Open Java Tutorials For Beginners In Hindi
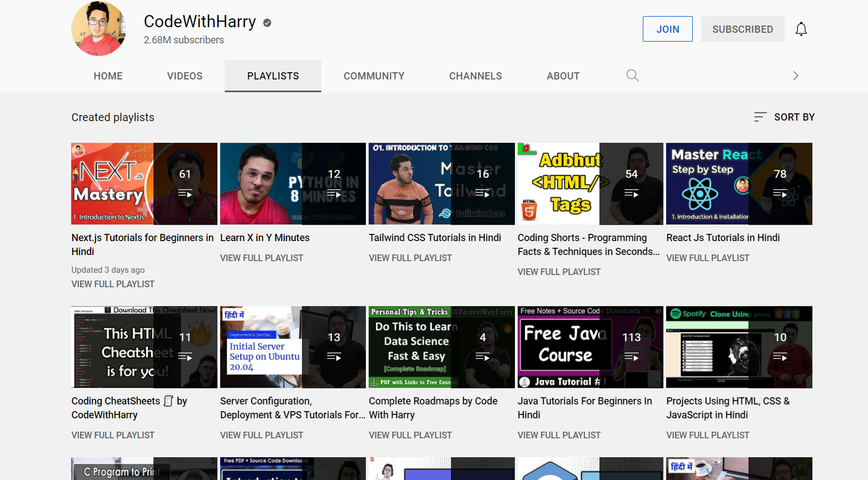Image resolution: width=868 pixels, height=480 pixels. pyautogui.click(x=585, y=408)
